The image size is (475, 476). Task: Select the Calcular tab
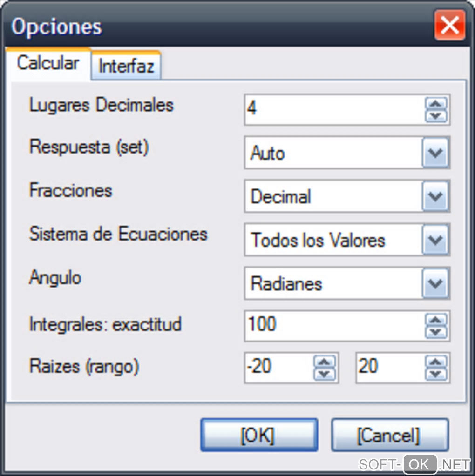click(x=48, y=63)
